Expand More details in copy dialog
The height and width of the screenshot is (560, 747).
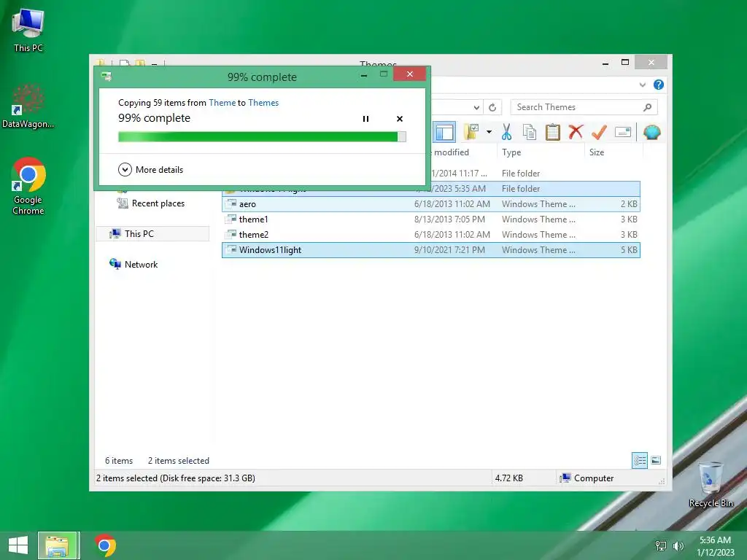(150, 169)
